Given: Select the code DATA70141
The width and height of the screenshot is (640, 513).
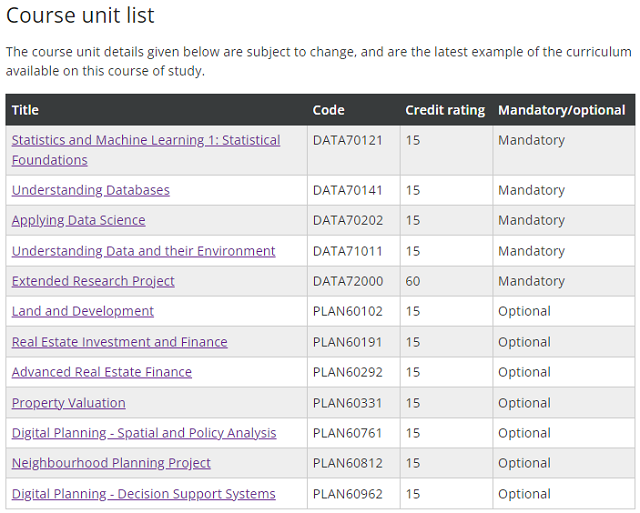Looking at the screenshot, I should point(348,190).
